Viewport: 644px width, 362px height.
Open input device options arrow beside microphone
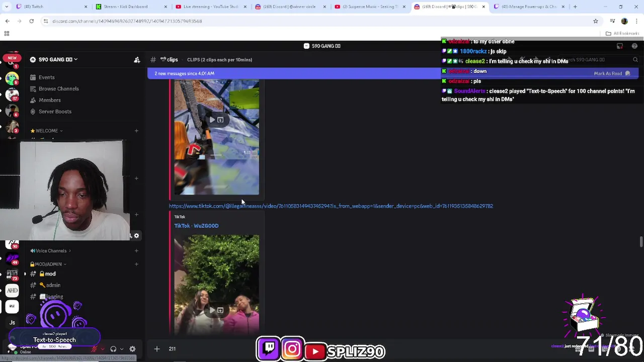pyautogui.click(x=103, y=349)
